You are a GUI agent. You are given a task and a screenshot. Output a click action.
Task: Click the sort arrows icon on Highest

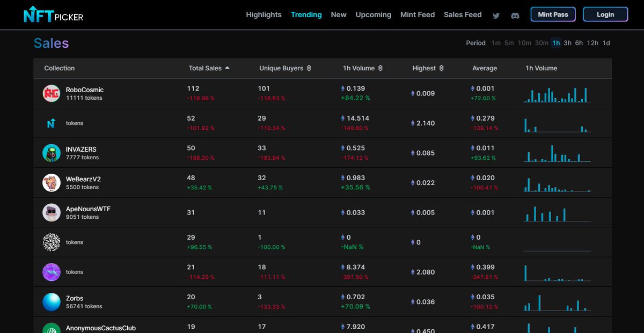(x=442, y=68)
